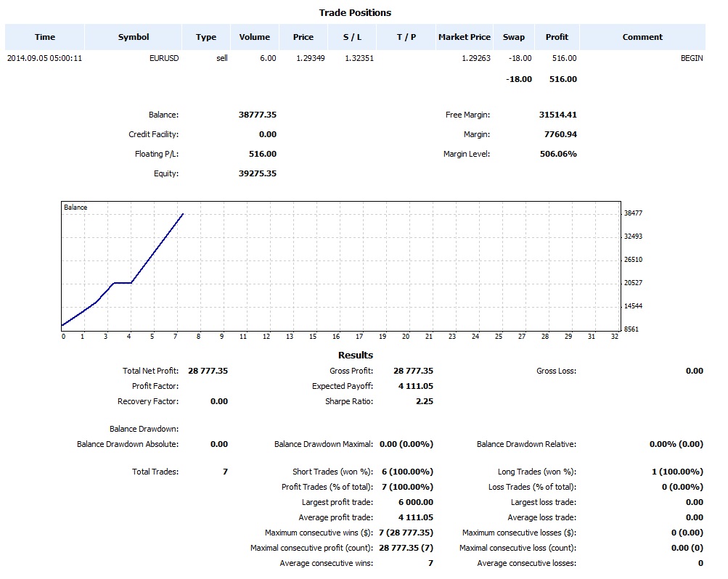This screenshot has height=579, width=728.
Task: Click the Margin Level value 506.06%
Action: pyautogui.click(x=559, y=154)
